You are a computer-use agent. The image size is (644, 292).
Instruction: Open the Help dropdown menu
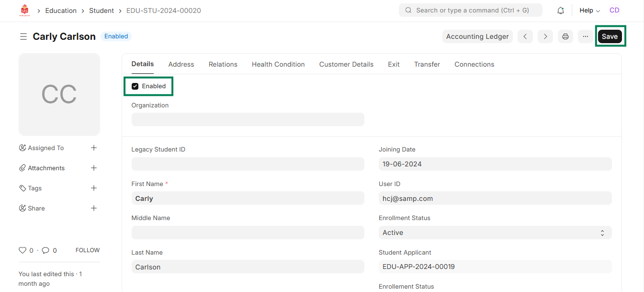589,11
